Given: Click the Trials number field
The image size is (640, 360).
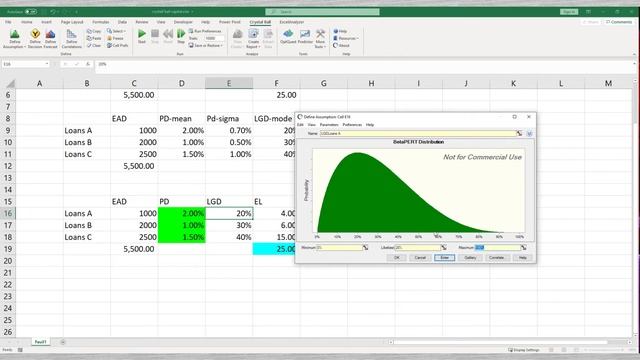Looking at the screenshot, I should [214, 38].
